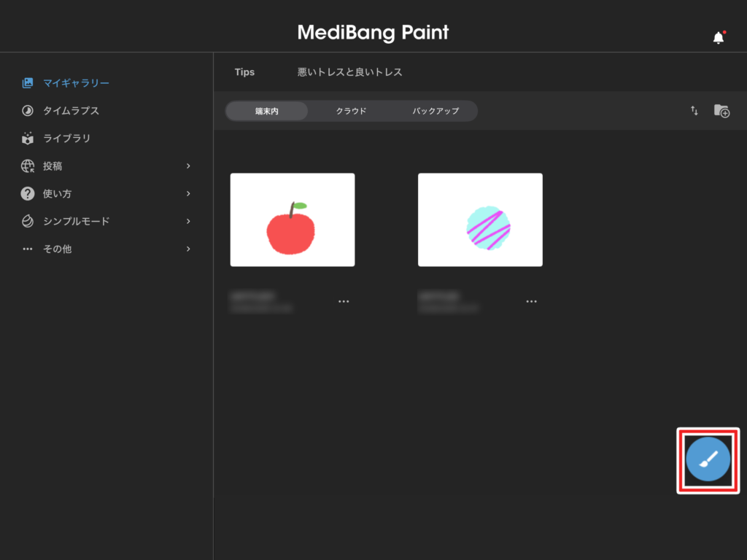Click the add new folder icon
The width and height of the screenshot is (747, 560).
point(721,111)
